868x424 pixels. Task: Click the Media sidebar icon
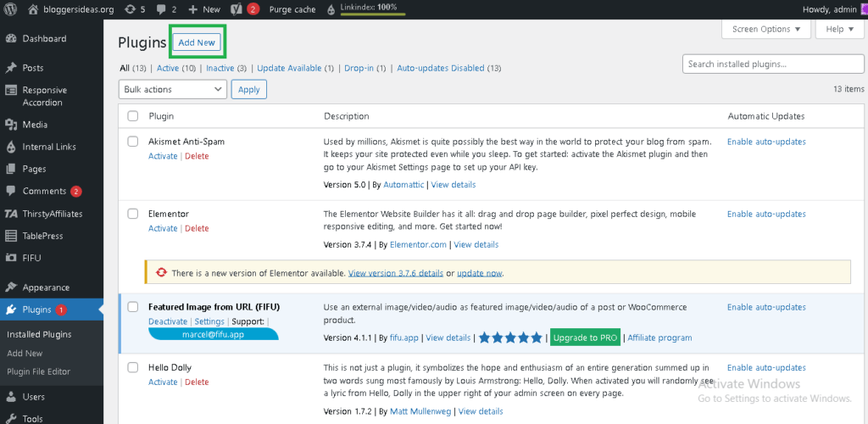10,125
